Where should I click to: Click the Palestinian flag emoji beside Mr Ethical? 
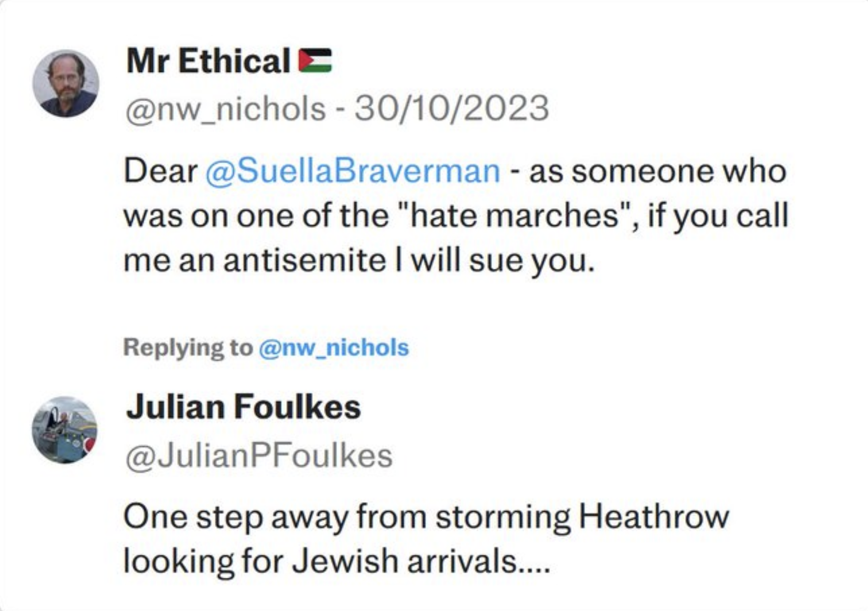[x=315, y=61]
